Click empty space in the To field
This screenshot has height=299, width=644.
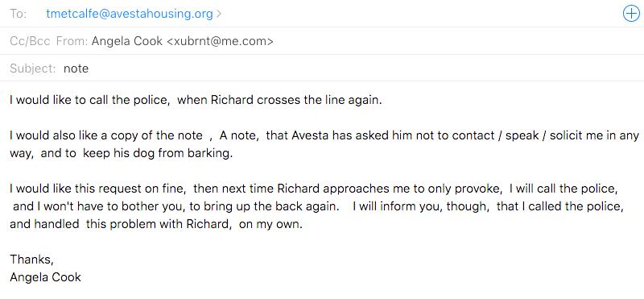[x=419, y=14]
